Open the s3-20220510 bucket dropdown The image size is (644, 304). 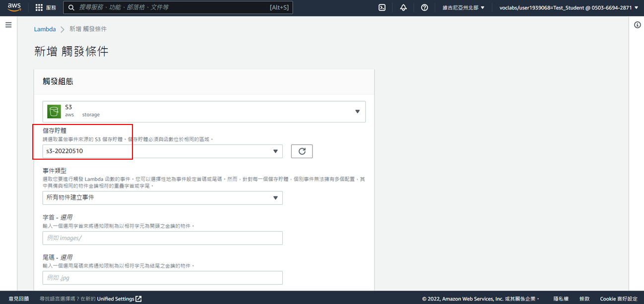pos(163,151)
